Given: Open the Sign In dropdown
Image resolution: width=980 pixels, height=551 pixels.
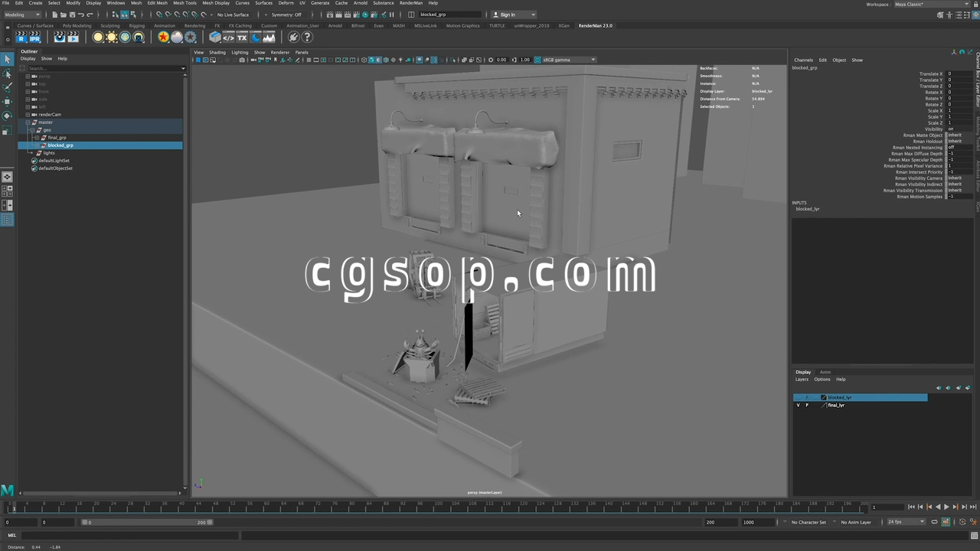Looking at the screenshot, I should pyautogui.click(x=514, y=15).
